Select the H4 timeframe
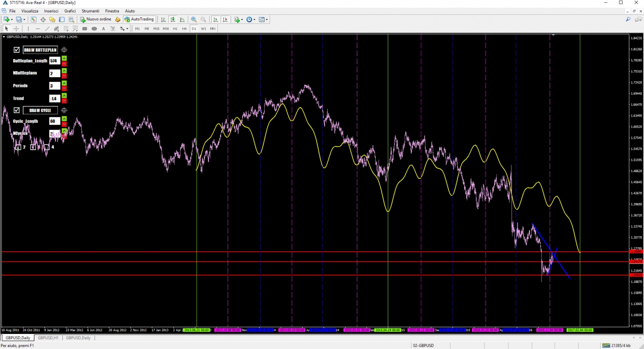 [x=184, y=29]
